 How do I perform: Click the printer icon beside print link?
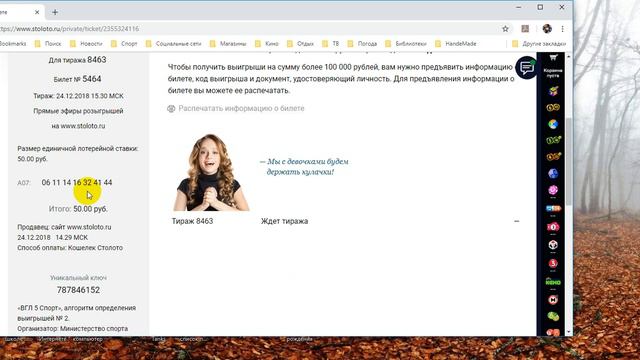point(171,109)
